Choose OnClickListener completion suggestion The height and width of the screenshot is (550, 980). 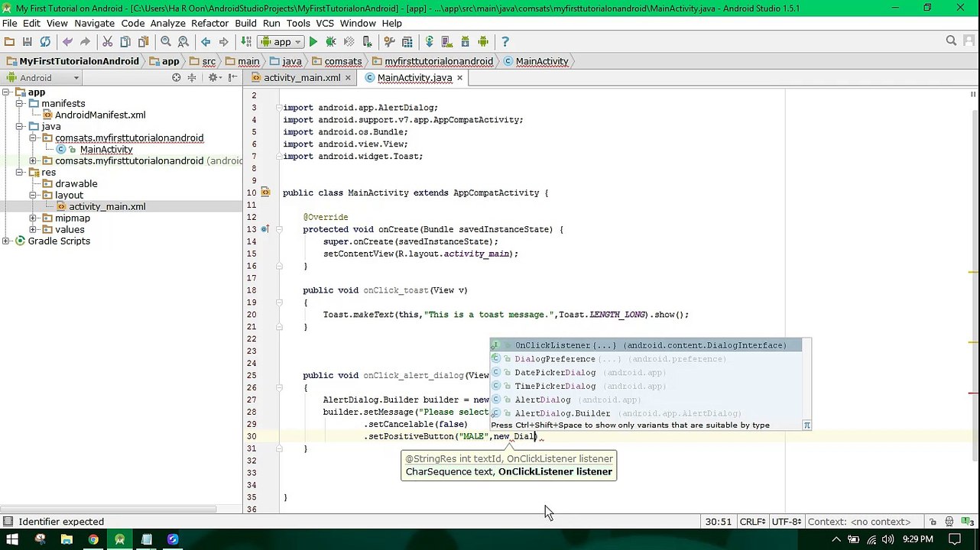[646, 345]
